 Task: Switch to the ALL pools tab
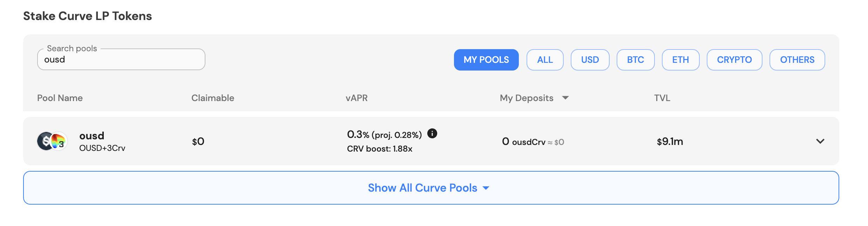tap(545, 60)
